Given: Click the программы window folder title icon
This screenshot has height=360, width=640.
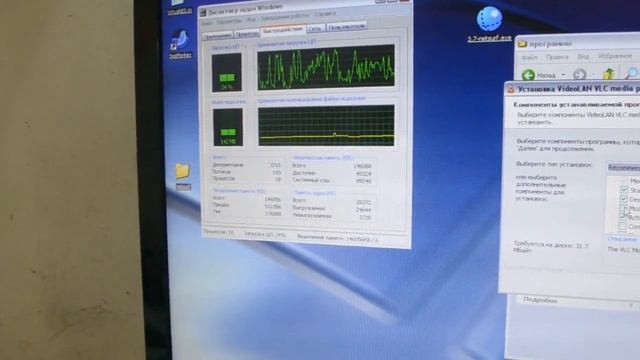Looking at the screenshot, I should point(522,44).
